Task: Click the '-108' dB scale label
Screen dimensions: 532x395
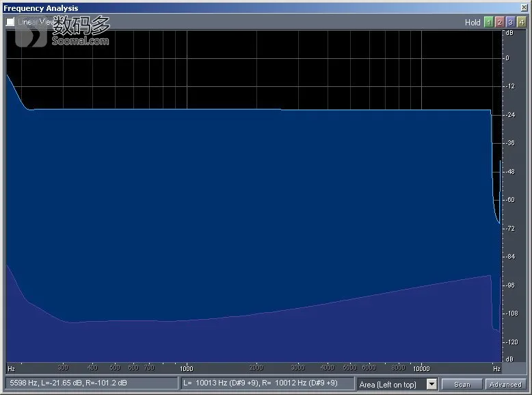Action: 512,314
